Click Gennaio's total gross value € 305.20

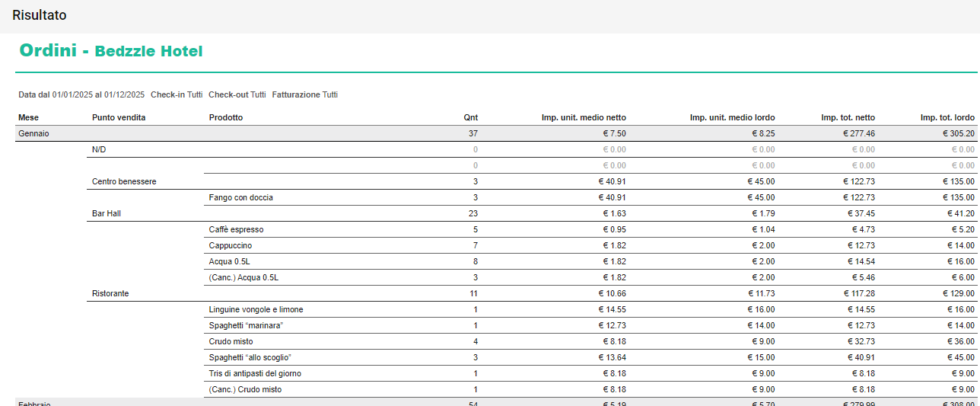coord(958,133)
